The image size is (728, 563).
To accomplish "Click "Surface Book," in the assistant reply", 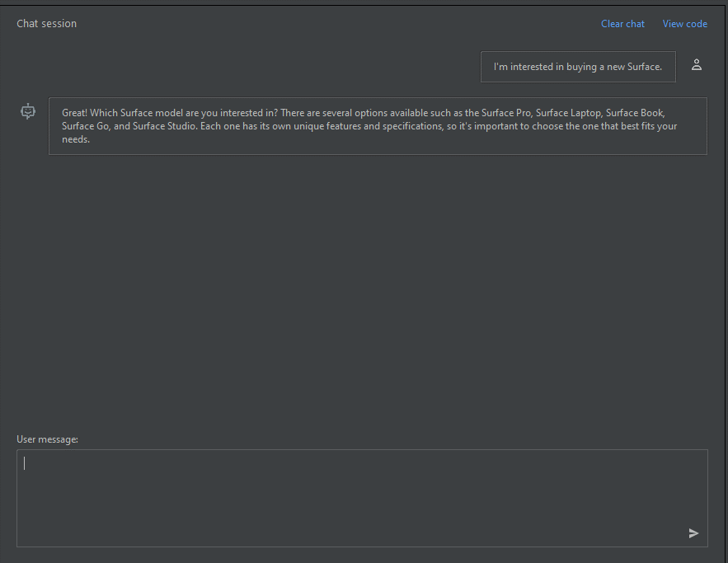I will (636, 113).
